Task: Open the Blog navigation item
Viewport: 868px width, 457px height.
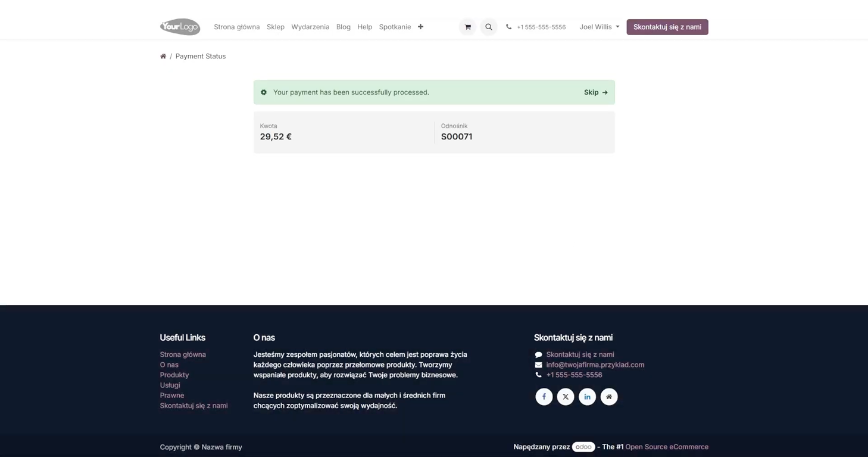Action: point(344,27)
